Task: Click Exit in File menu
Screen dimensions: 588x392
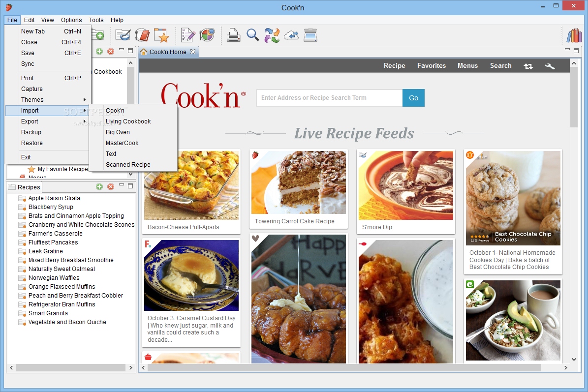Action: pyautogui.click(x=47, y=157)
